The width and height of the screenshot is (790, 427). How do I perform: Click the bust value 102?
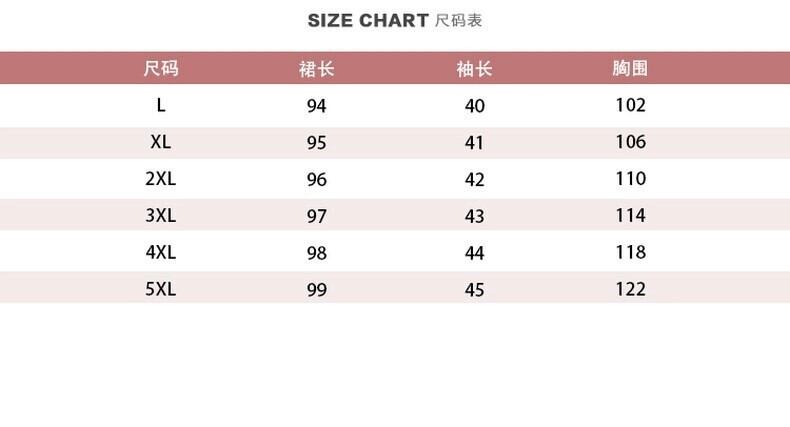coord(630,105)
